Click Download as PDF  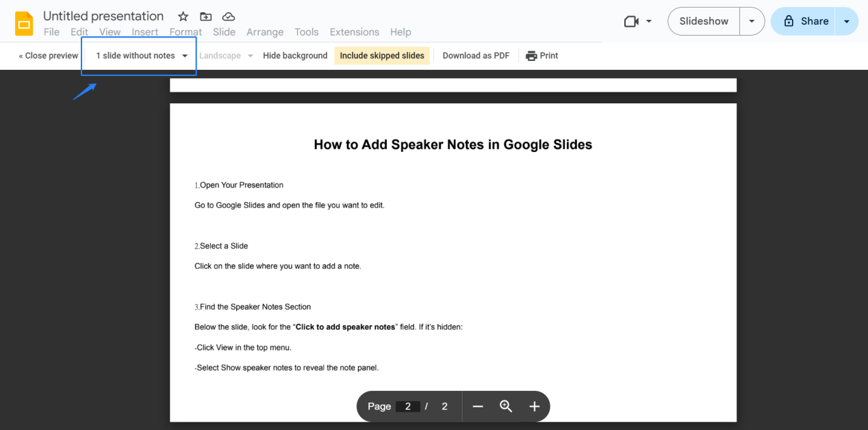click(475, 55)
